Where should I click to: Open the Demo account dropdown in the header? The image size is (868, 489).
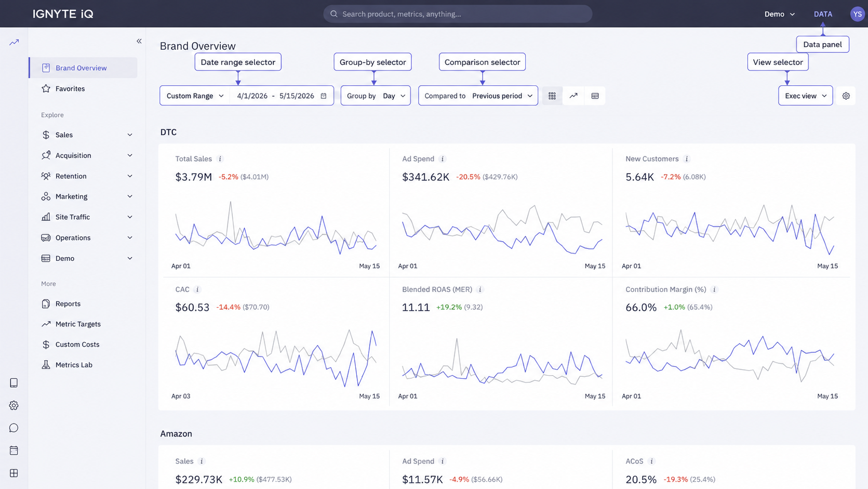779,14
